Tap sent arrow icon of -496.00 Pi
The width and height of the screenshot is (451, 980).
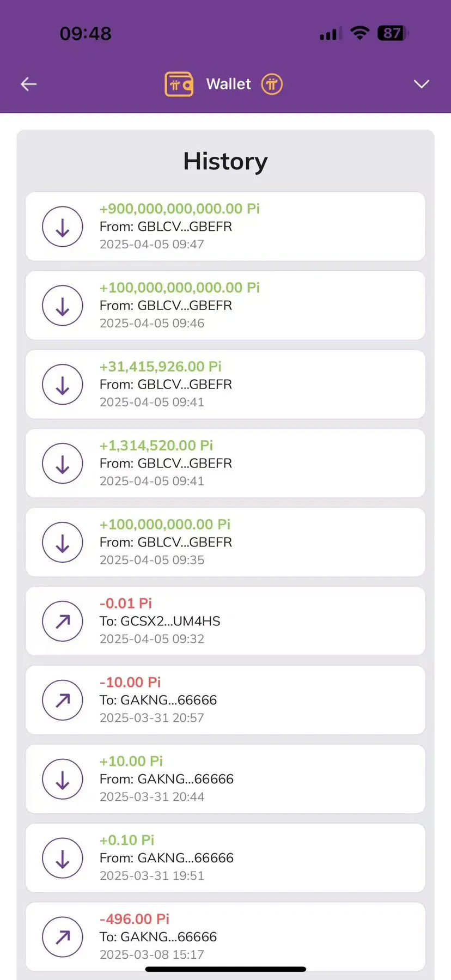coord(63,937)
